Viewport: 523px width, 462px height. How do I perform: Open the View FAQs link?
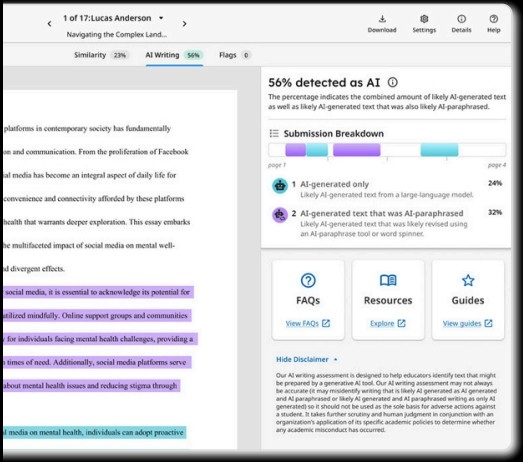coord(308,323)
